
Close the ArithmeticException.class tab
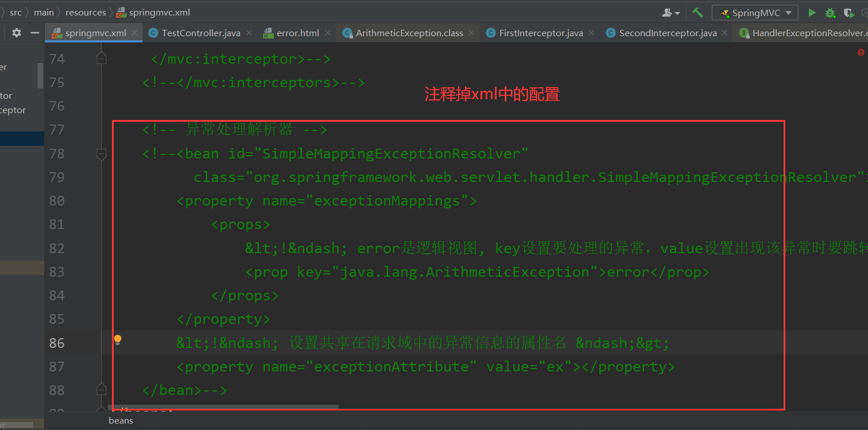[x=471, y=33]
